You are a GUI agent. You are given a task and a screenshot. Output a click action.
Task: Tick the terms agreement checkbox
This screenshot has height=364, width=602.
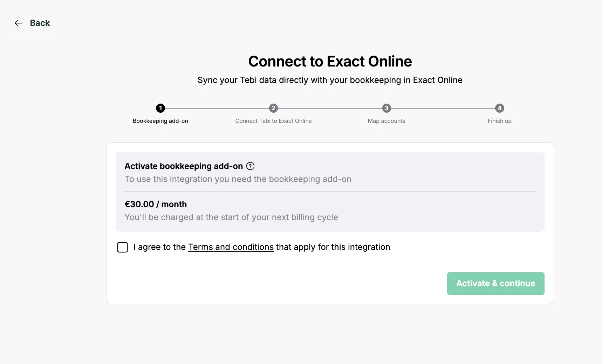pyautogui.click(x=122, y=247)
